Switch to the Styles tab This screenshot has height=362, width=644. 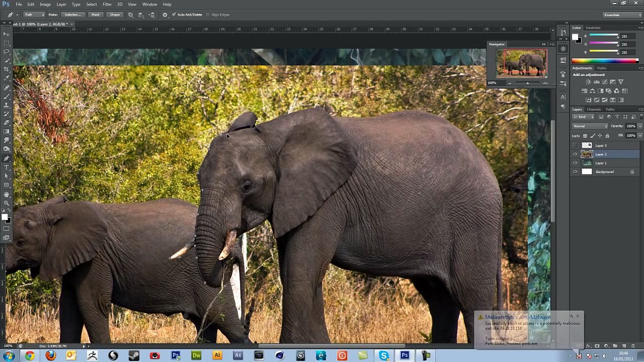point(602,68)
